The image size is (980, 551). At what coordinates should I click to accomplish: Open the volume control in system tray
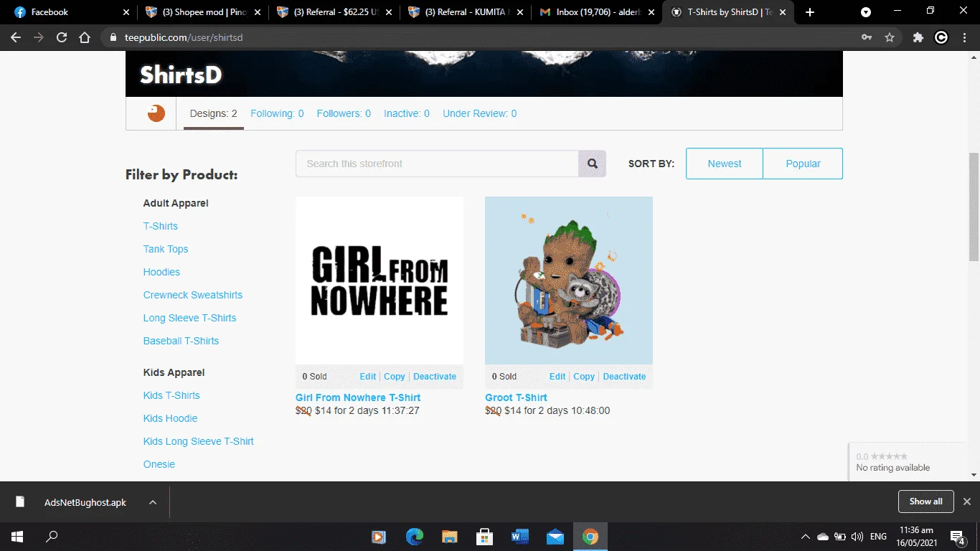point(857,537)
